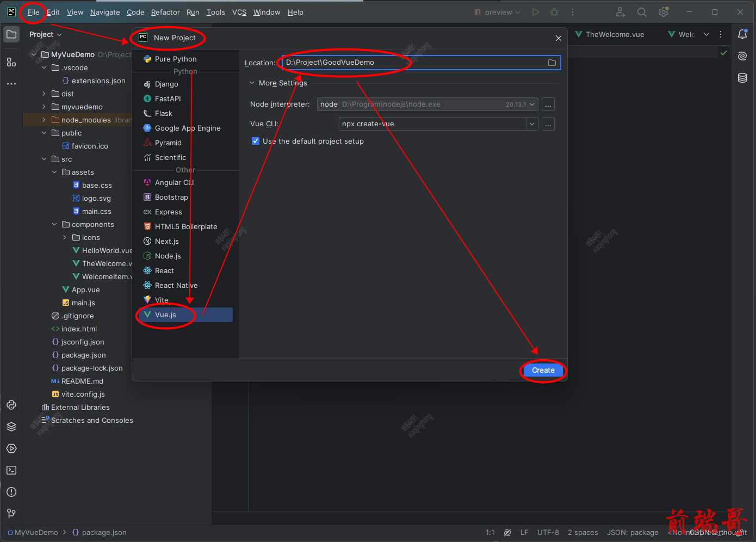Toggle Use the default project setup checkbox
Image resolution: width=756 pixels, height=542 pixels.
click(256, 141)
